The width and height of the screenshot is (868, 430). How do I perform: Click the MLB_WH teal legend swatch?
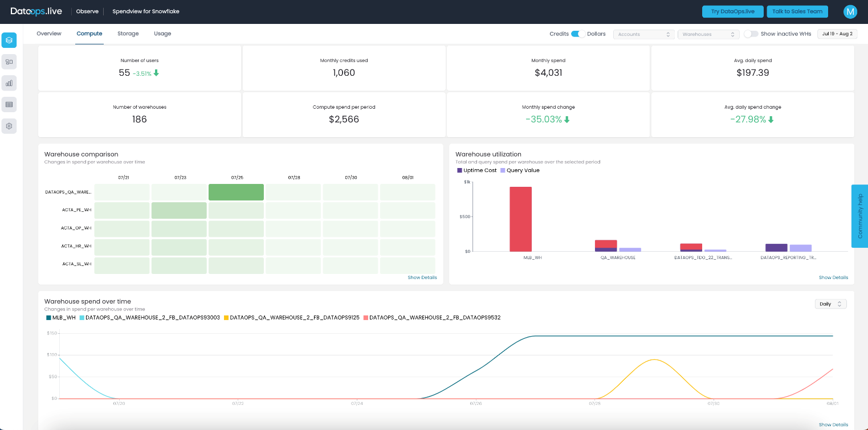(48, 318)
